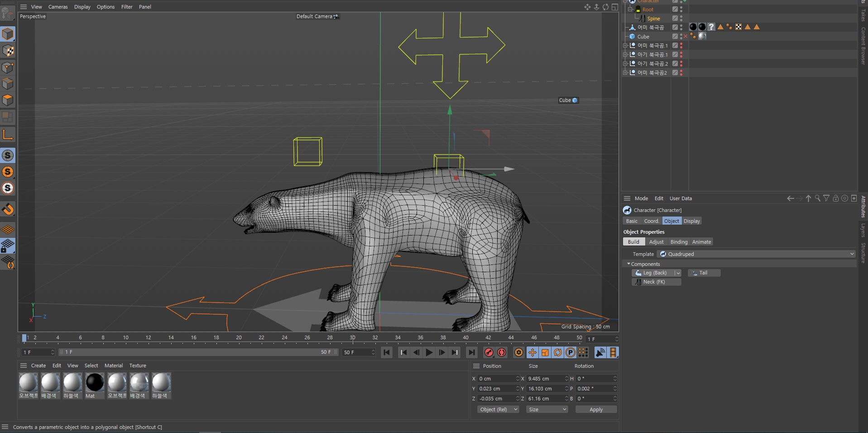Viewport: 868px width, 433px height.
Task: Click the filter funnel icon in Attributes
Action: point(826,198)
